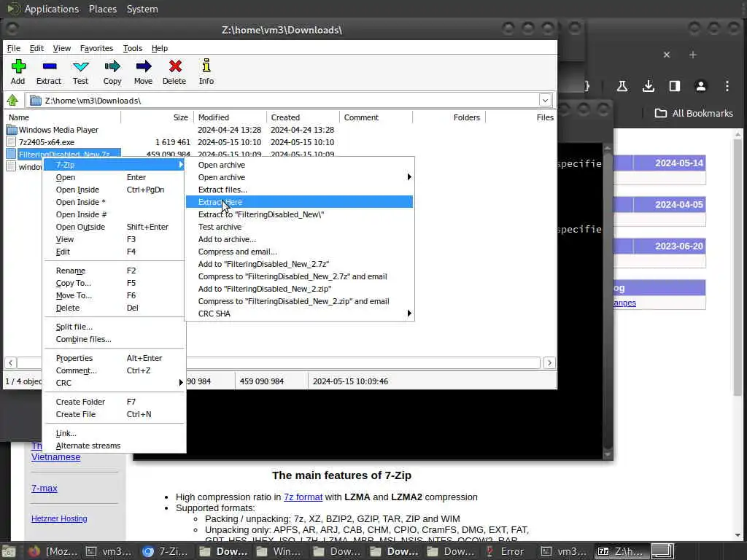This screenshot has width=747, height=560.
Task: Open Places system menu
Action: [102, 9]
